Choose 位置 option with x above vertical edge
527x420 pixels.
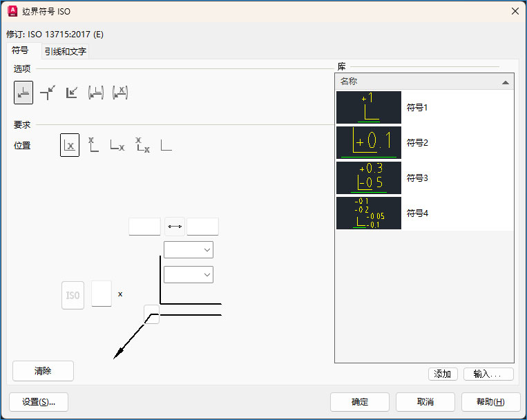click(93, 145)
